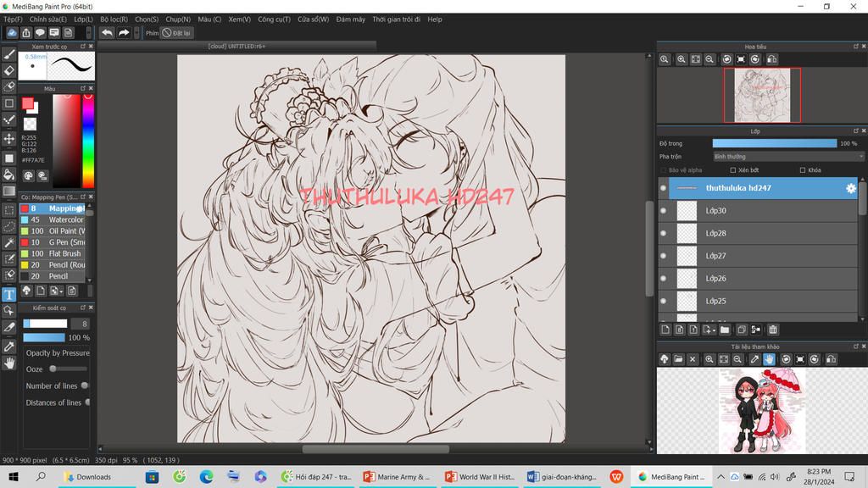868x488 pixels.
Task: Select the Text tool
Action: (x=8, y=294)
